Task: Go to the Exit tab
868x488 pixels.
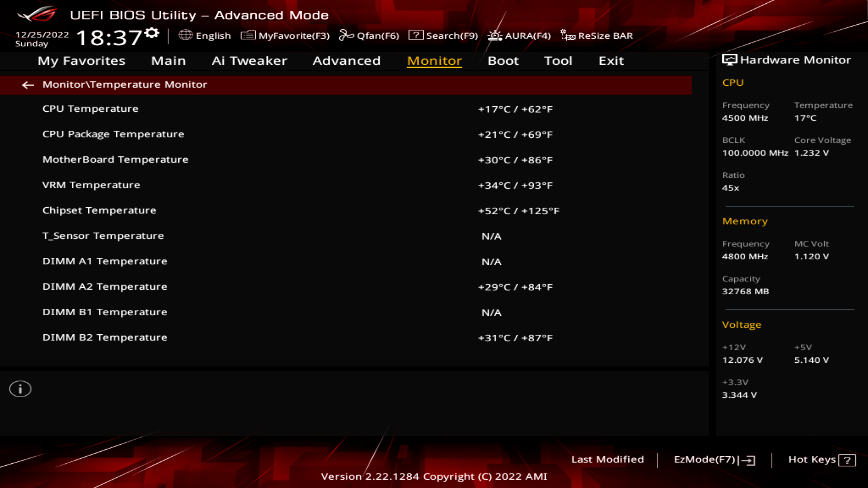Action: 611,61
